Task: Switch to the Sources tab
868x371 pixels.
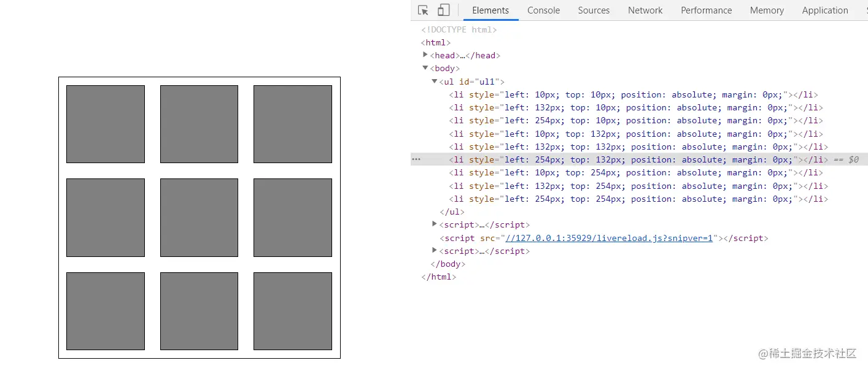Action: pyautogui.click(x=594, y=10)
